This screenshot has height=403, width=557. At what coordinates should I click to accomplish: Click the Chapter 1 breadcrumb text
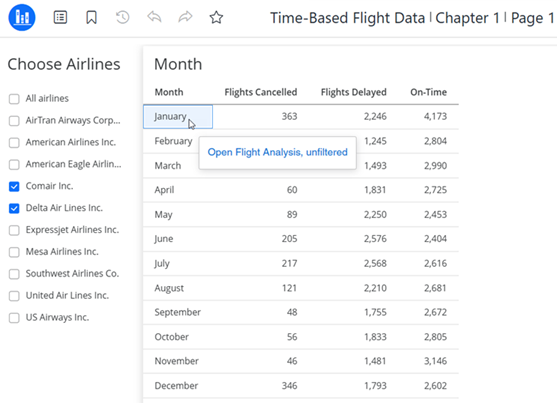point(467,18)
